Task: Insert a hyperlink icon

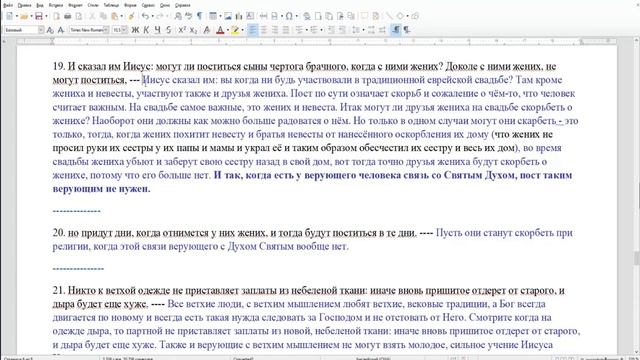Action: coord(307,16)
